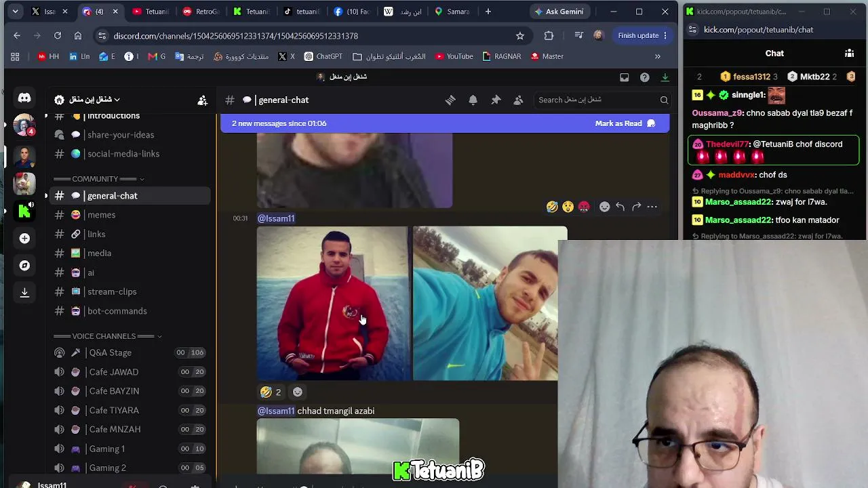Click the browser home icon

click(78, 35)
